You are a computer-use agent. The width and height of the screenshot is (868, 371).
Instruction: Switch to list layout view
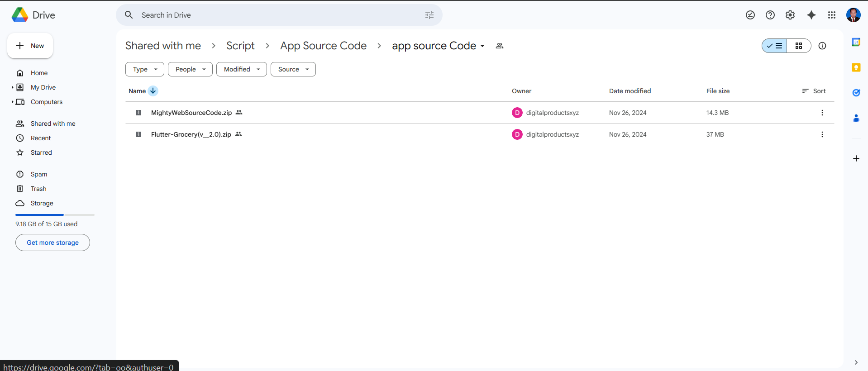coord(774,46)
